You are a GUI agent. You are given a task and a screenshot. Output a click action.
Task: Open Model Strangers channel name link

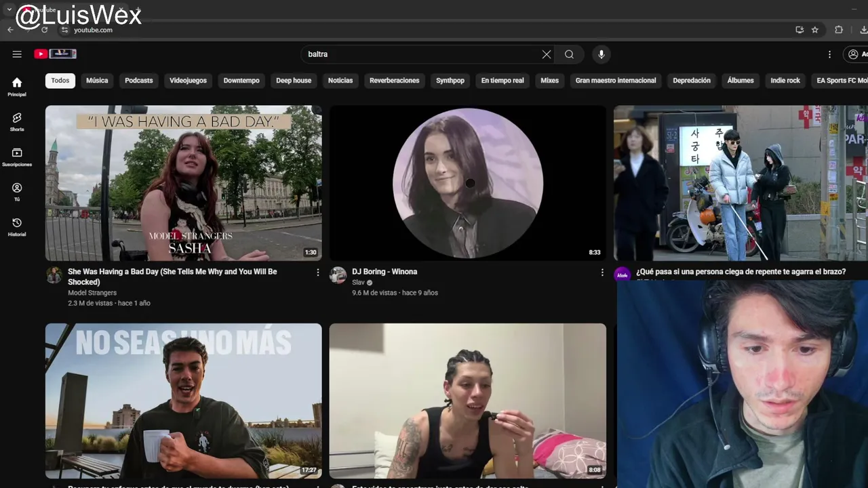pyautogui.click(x=92, y=293)
